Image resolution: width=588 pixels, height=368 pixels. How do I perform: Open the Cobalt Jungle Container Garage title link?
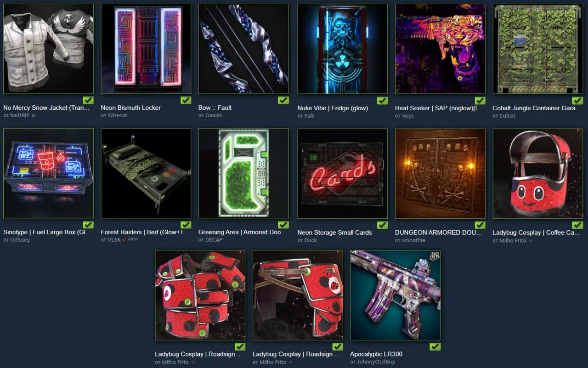537,108
